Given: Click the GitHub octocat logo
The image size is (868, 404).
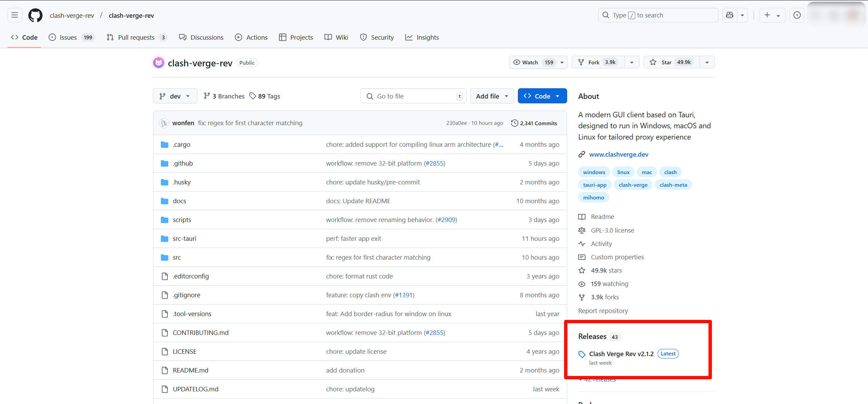Looking at the screenshot, I should click(35, 15).
